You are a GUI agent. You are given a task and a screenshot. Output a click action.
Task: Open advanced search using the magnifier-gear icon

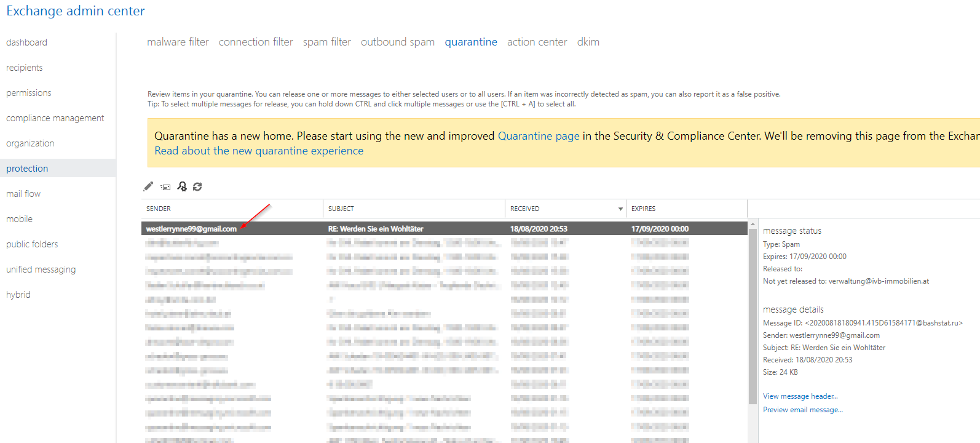click(182, 186)
